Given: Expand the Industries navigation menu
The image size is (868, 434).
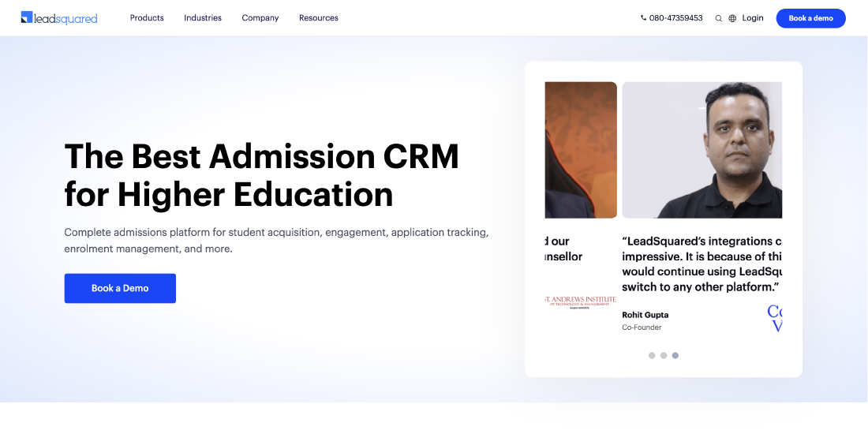Looking at the screenshot, I should coord(203,18).
